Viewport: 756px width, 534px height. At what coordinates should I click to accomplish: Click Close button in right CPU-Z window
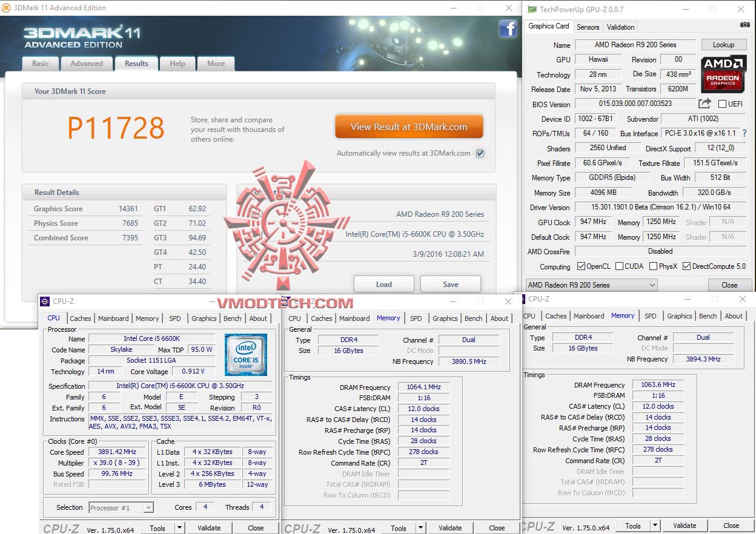point(731,526)
